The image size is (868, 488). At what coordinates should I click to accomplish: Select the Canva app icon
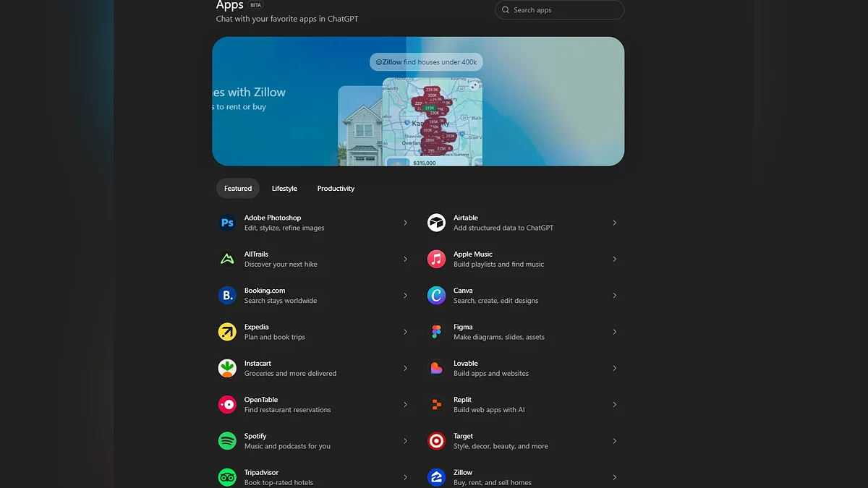pos(436,295)
